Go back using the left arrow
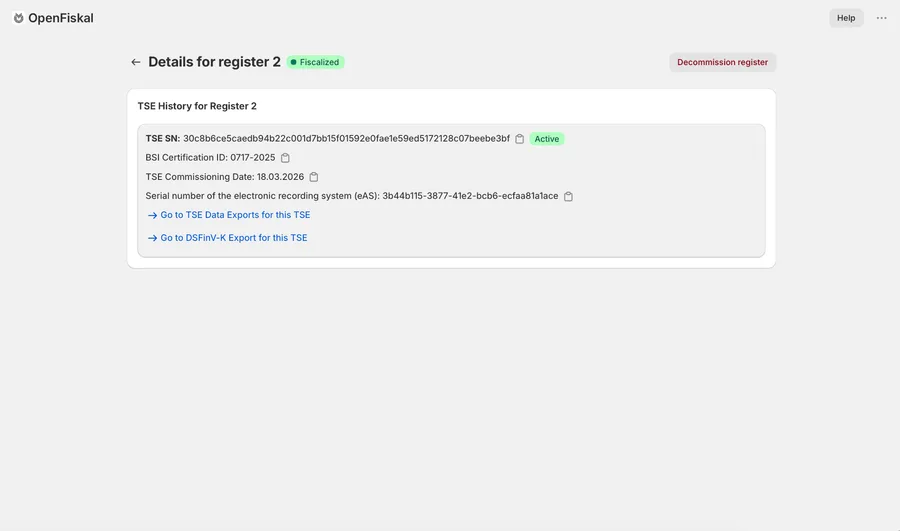The width and height of the screenshot is (900, 531). click(135, 62)
